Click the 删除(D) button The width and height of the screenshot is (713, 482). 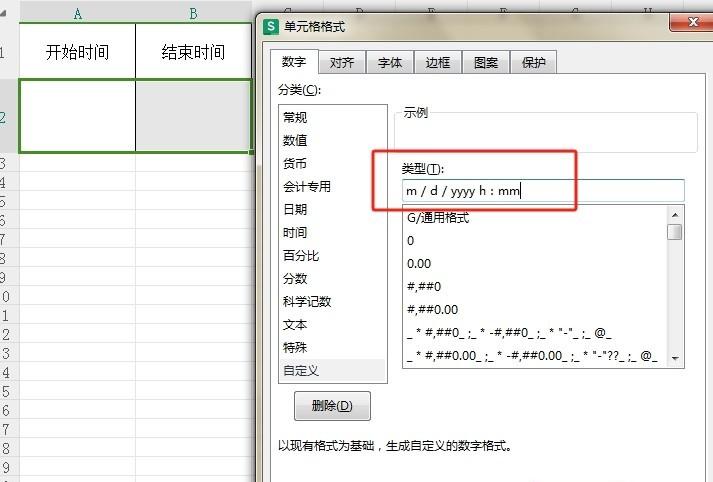(332, 406)
